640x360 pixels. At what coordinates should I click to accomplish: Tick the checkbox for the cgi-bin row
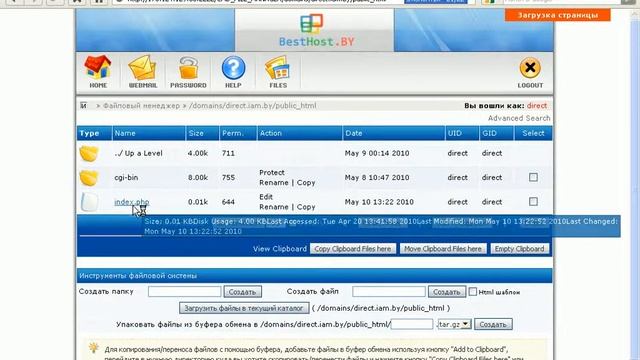pyautogui.click(x=533, y=177)
